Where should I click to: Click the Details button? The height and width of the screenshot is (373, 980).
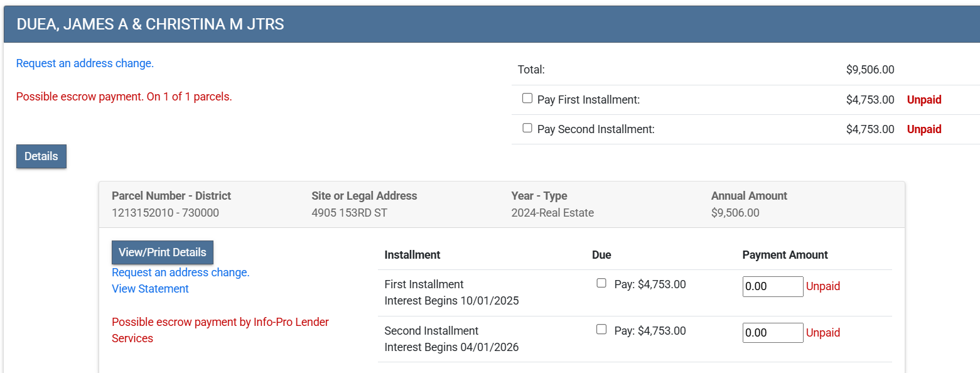tap(41, 156)
